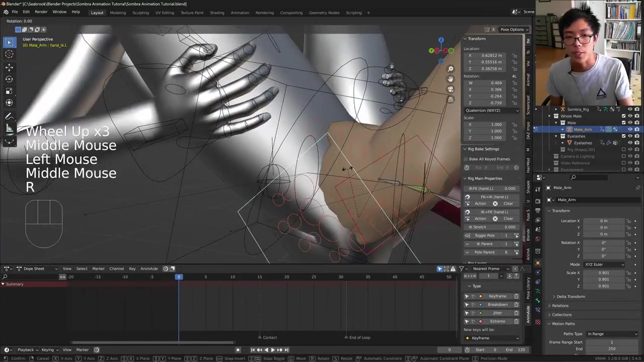This screenshot has width=644, height=362.
Task: Jump to the last frame of playback
Action: 287,350
